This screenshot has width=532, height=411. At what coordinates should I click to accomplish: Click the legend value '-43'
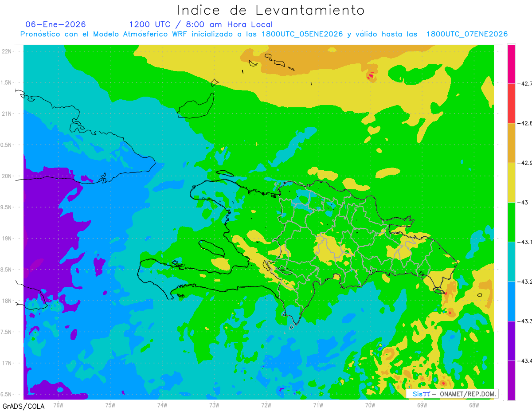[x=522, y=203]
